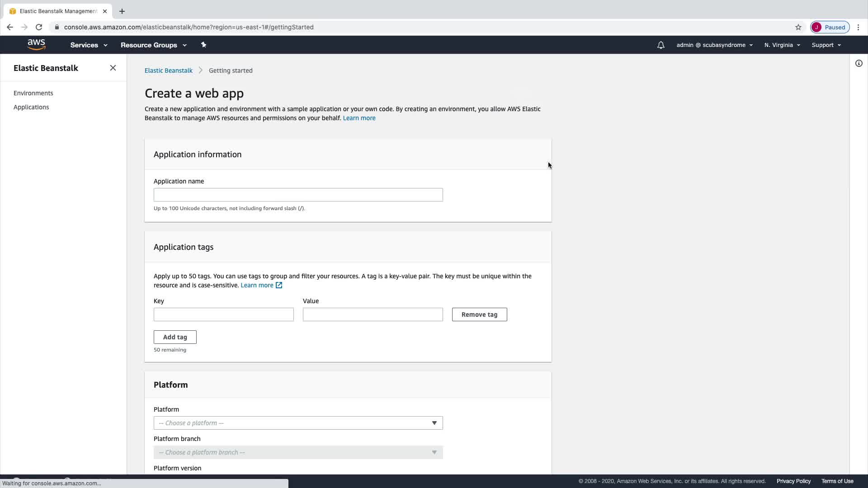868x488 pixels.
Task: Close the Elastic Beanstalk sidebar
Action: coord(113,68)
